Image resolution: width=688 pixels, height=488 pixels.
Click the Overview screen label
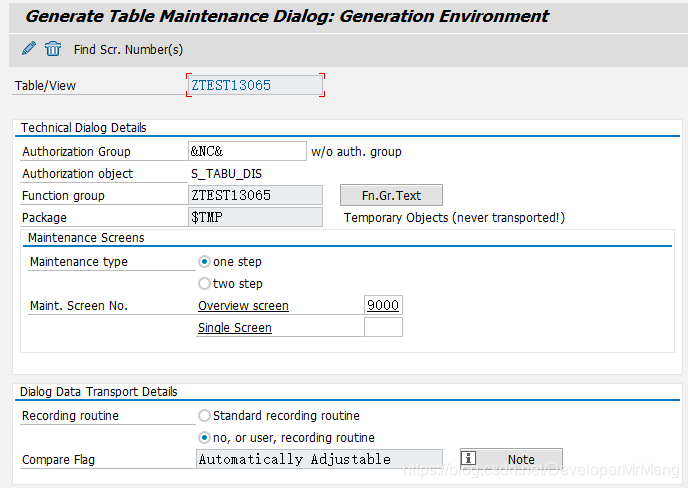243,306
